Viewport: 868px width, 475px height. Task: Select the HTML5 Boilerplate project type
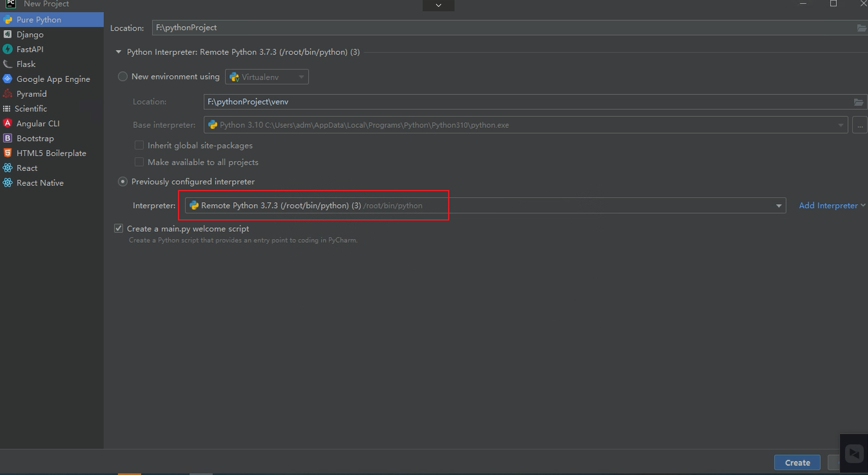(52, 153)
